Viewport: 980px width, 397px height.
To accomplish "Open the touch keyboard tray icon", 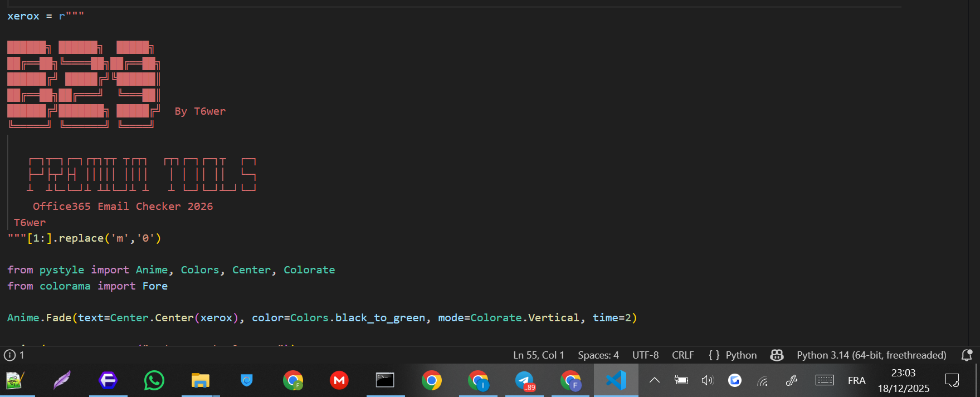I will (x=825, y=380).
